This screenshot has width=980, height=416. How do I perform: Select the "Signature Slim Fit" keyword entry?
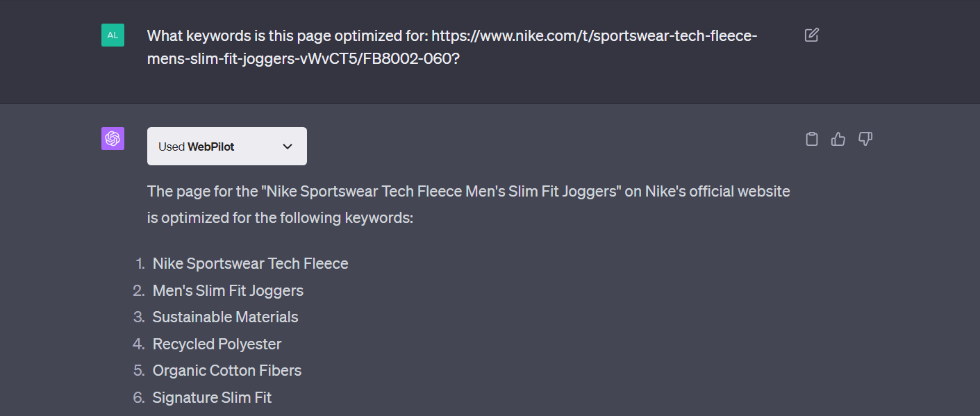212,398
